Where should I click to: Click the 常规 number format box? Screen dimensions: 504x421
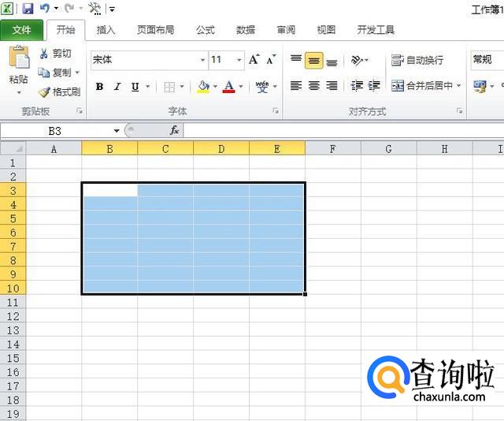(x=487, y=60)
